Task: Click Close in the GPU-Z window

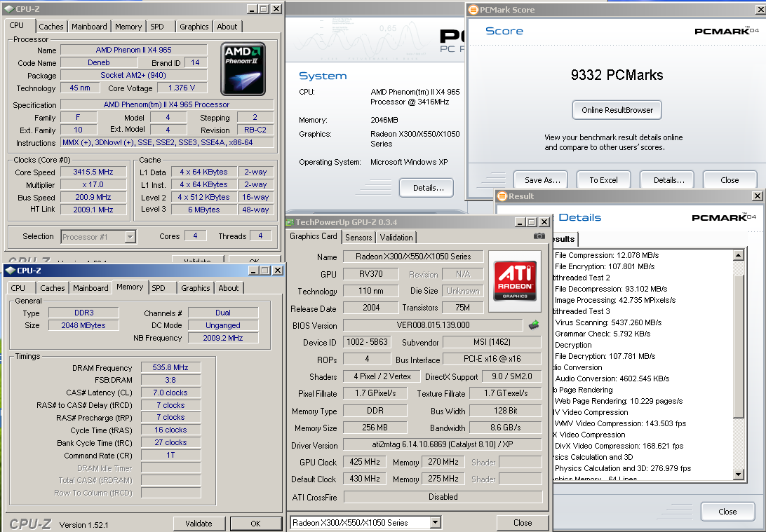Action: click(522, 523)
